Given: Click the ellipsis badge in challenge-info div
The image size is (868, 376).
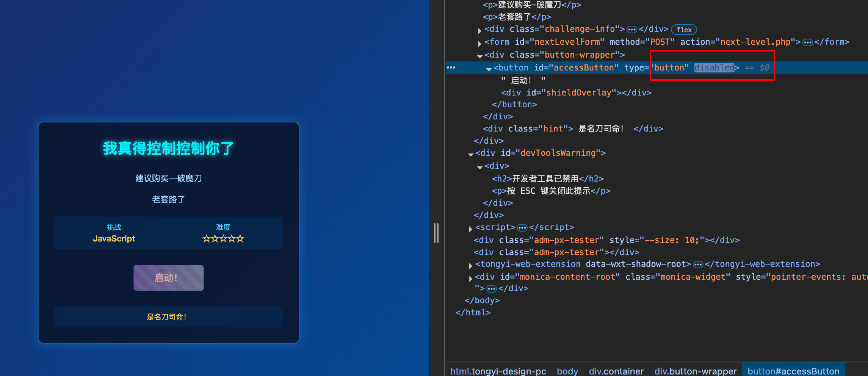Looking at the screenshot, I should pos(631,30).
